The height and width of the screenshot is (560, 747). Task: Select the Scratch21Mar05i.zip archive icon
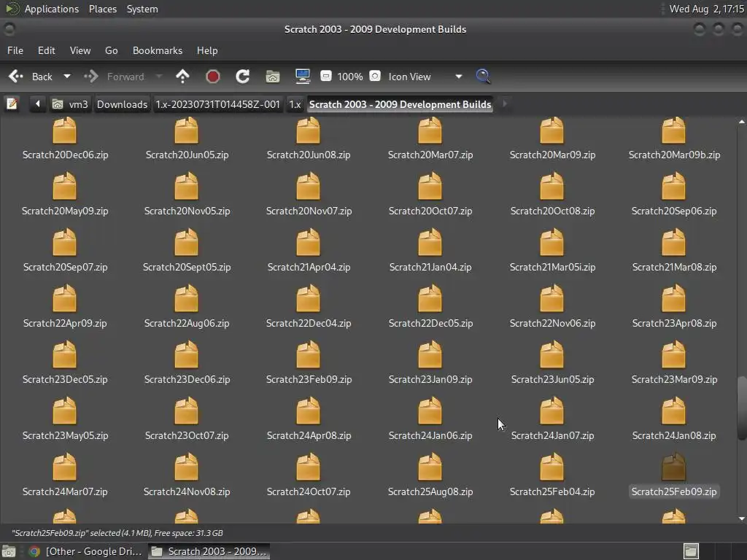[x=551, y=242]
